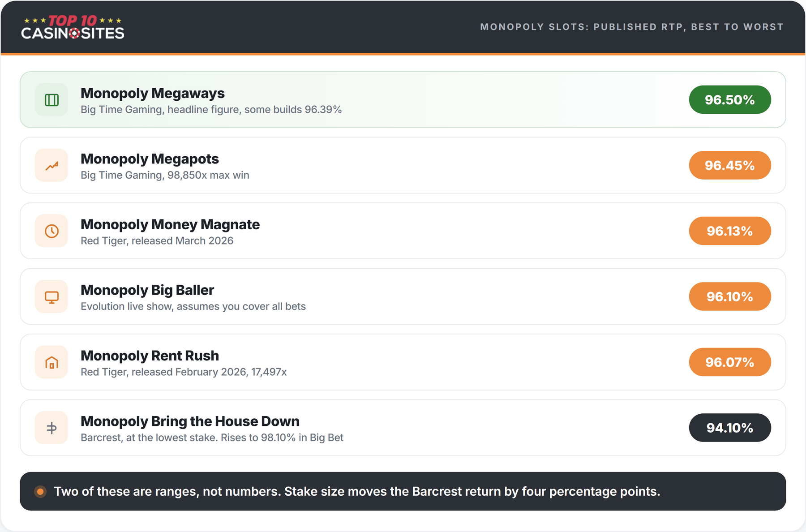Select the 96.07% RTP badge
This screenshot has width=806, height=532.
[x=730, y=362]
